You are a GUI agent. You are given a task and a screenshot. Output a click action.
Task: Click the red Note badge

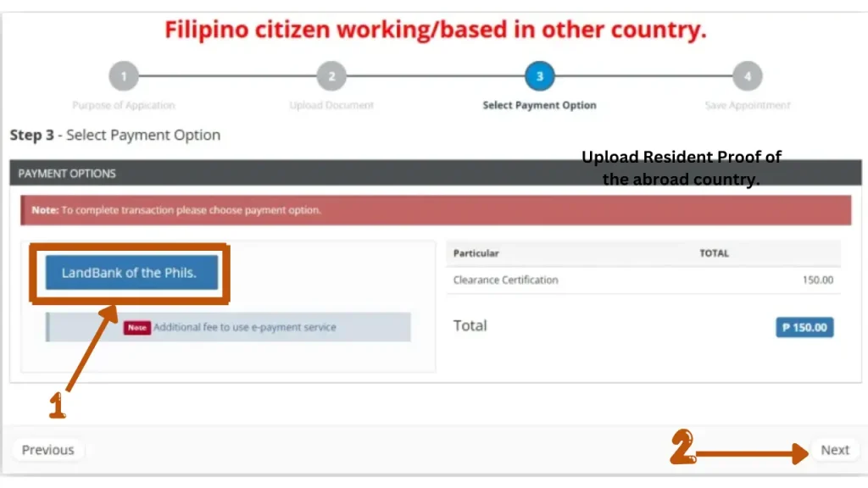136,328
